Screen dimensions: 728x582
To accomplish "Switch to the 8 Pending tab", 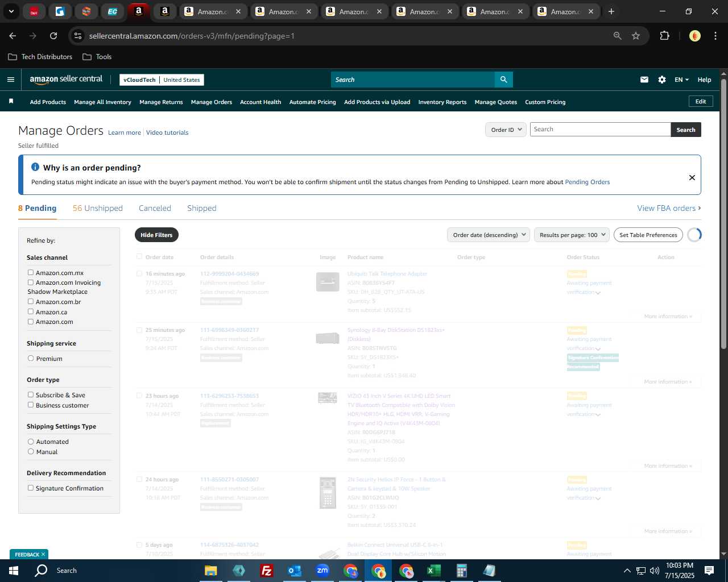I will [38, 208].
